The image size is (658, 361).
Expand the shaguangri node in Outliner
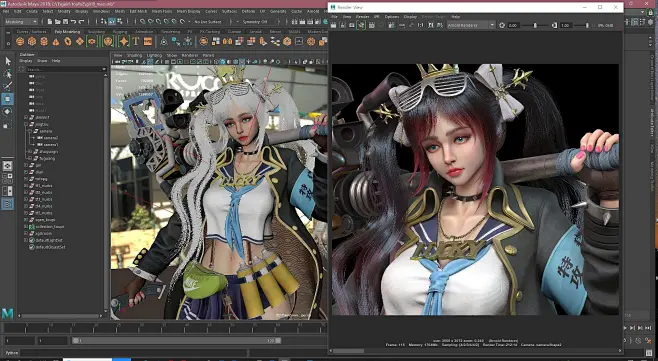pos(30,152)
